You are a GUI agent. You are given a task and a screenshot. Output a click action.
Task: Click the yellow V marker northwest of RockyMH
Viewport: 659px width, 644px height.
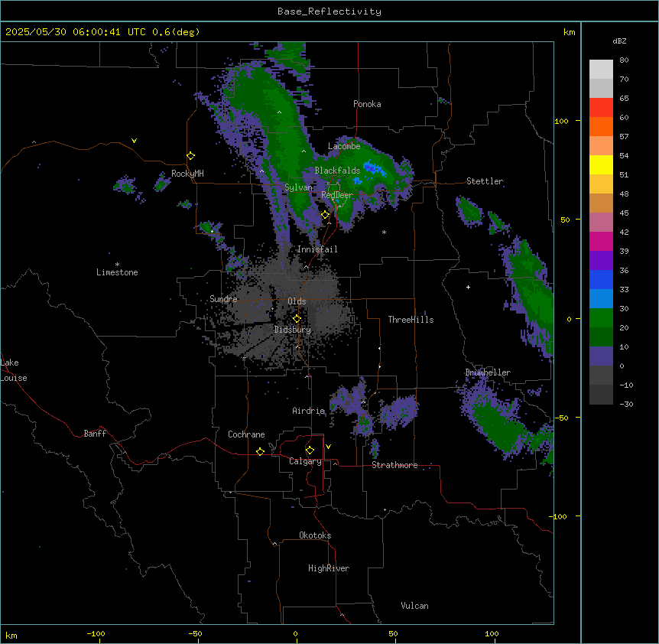point(134,141)
